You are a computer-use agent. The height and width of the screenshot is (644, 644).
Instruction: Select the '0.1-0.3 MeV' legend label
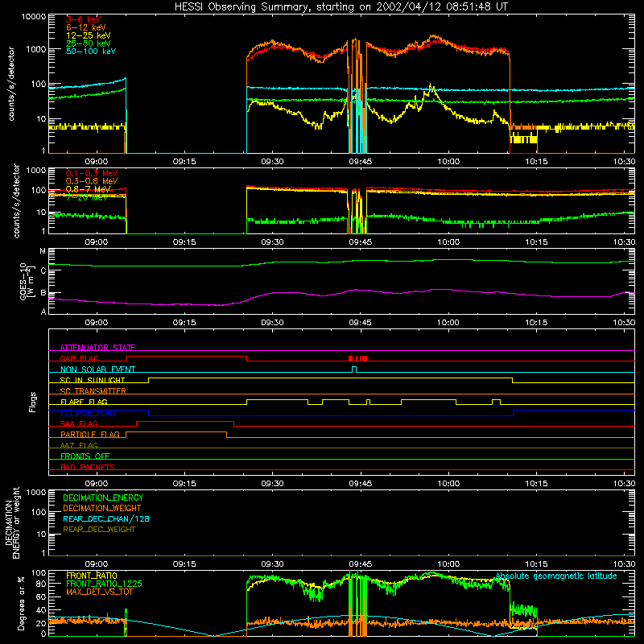tap(92, 173)
